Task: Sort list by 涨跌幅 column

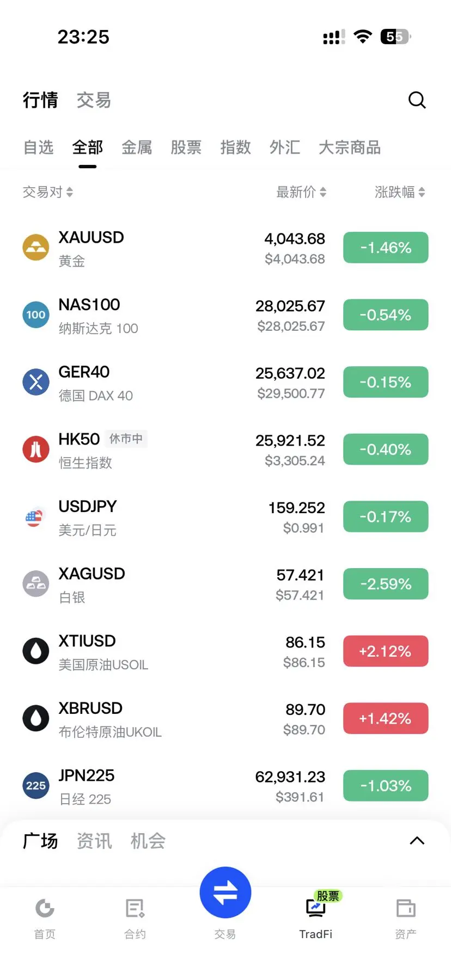Action: [400, 192]
